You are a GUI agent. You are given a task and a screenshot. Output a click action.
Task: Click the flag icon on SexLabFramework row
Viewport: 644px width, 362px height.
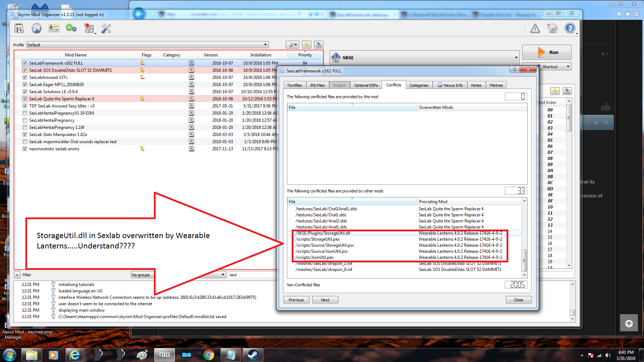(x=142, y=63)
